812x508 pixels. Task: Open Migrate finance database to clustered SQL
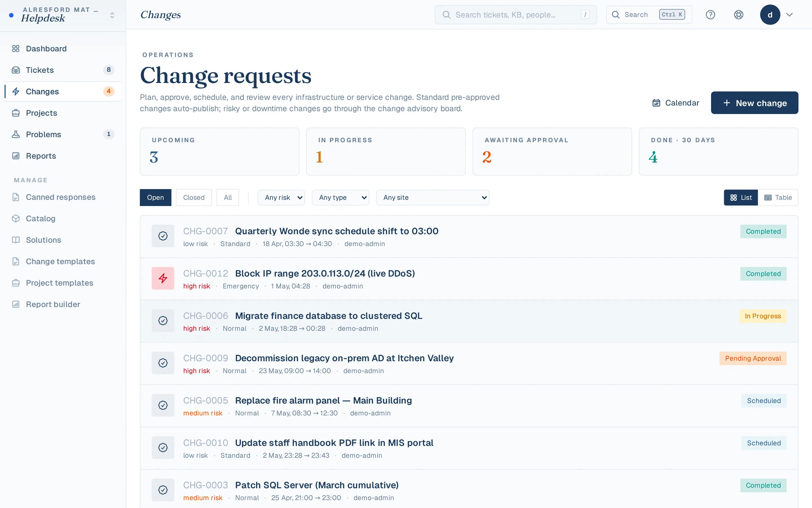[x=328, y=316]
